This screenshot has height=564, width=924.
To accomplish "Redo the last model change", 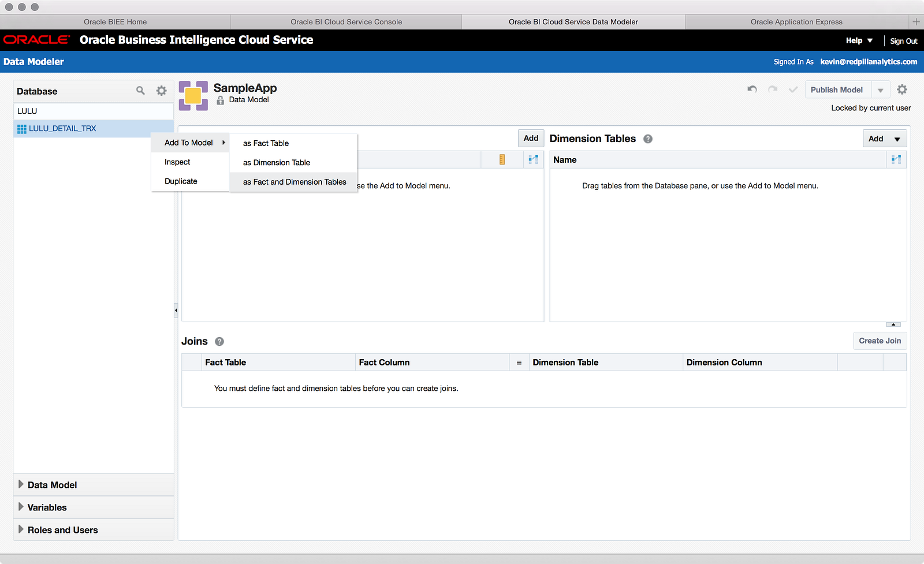I will tap(773, 89).
